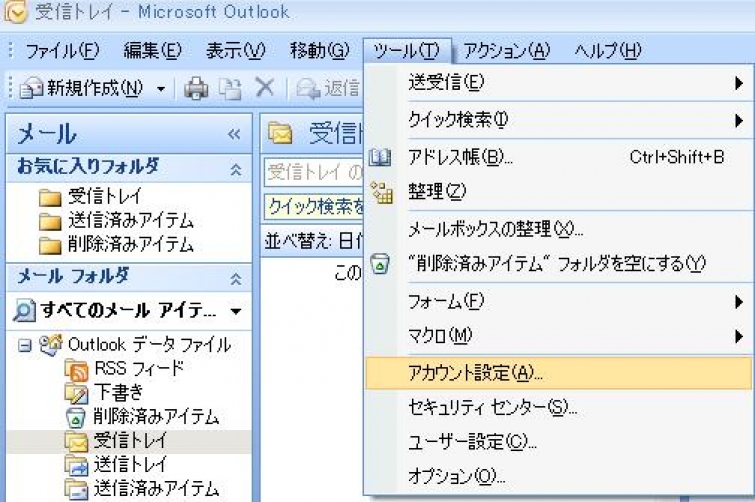The image size is (755, 502).
Task: Collapse the Outlook データ ファイル tree node
Action: tap(25, 345)
